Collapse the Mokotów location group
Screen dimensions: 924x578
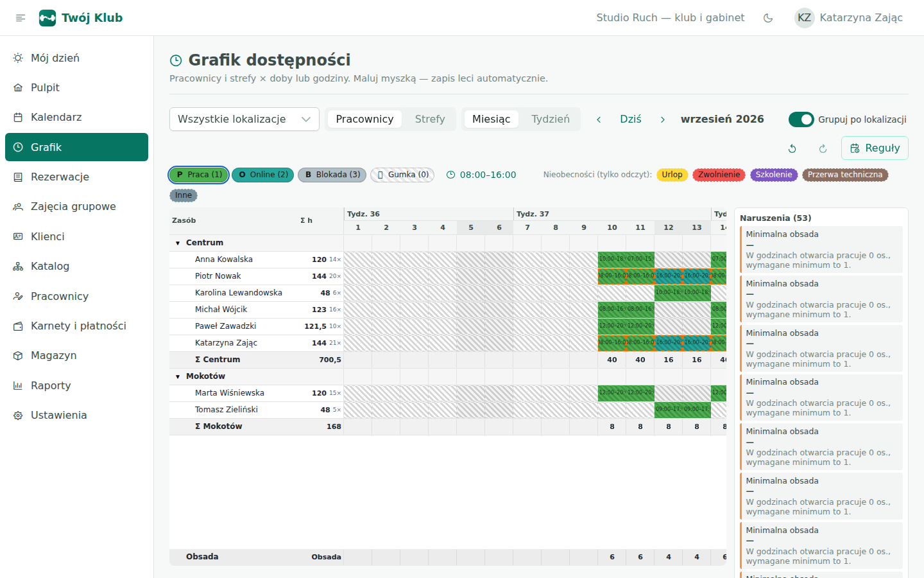point(178,377)
